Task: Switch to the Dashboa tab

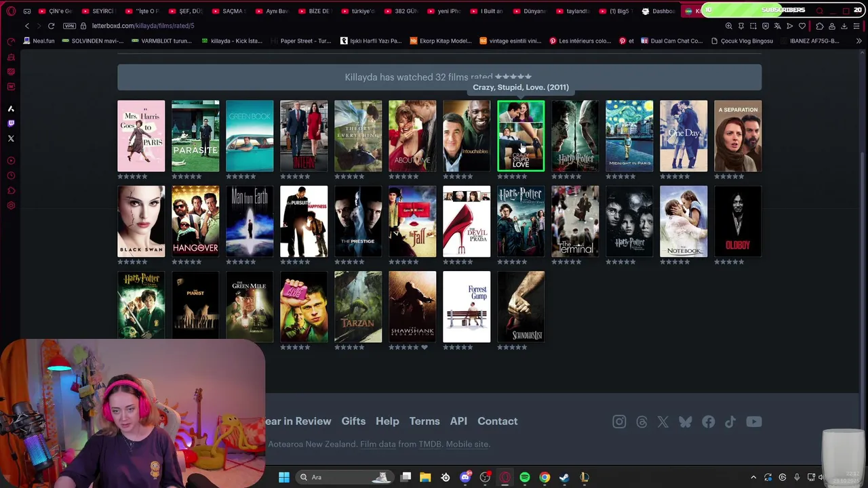Action: 658,11
